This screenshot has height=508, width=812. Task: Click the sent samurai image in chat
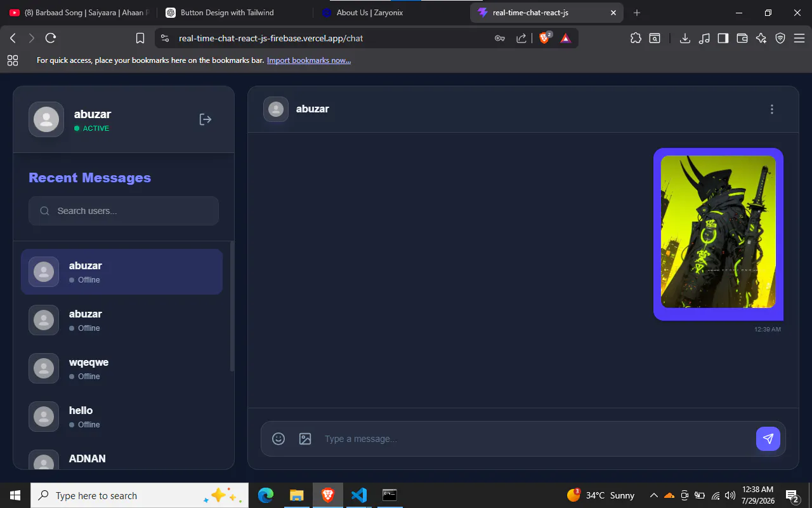click(x=718, y=232)
